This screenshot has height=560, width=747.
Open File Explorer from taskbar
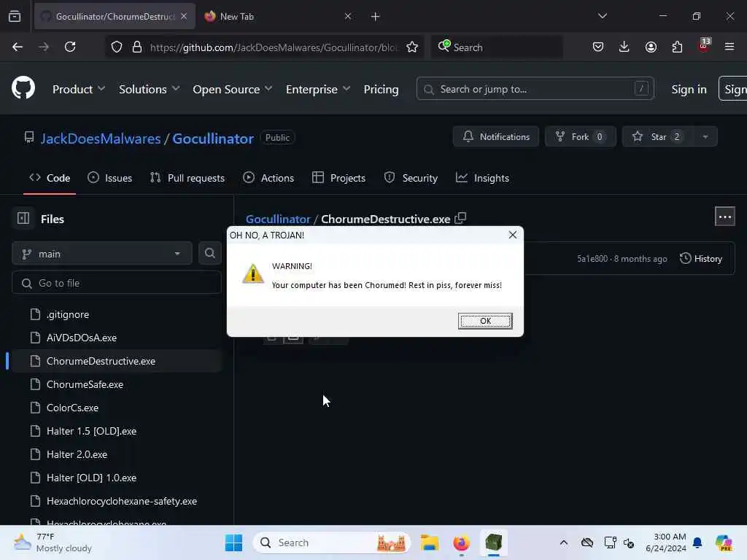429,542
